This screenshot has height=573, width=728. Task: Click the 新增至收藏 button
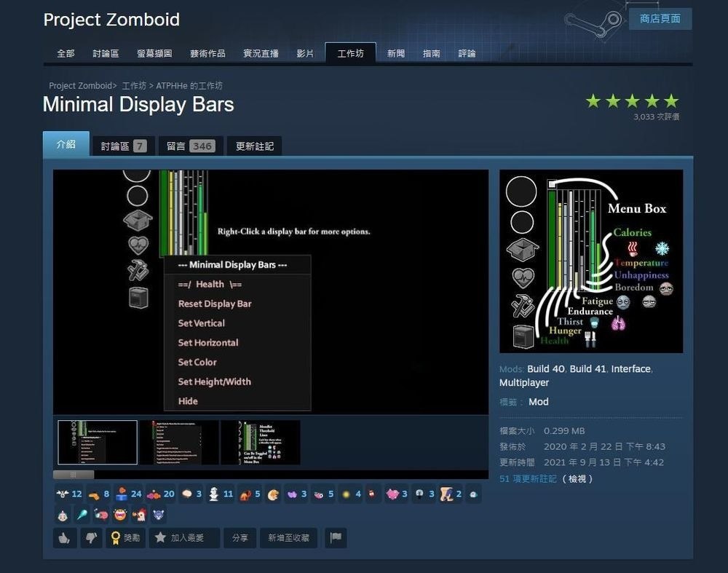(289, 538)
